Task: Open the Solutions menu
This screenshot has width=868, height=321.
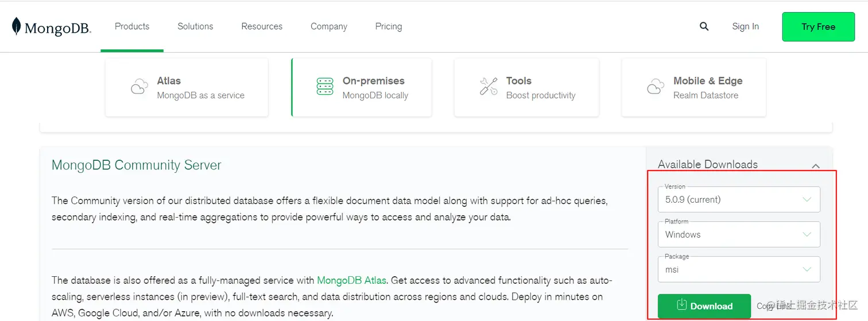Action: (x=195, y=26)
